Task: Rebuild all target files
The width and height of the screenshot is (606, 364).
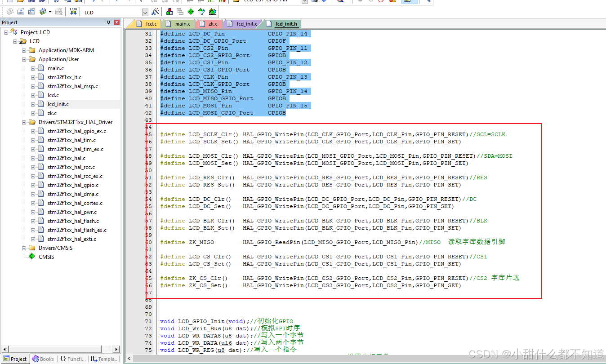Action: click(31, 12)
